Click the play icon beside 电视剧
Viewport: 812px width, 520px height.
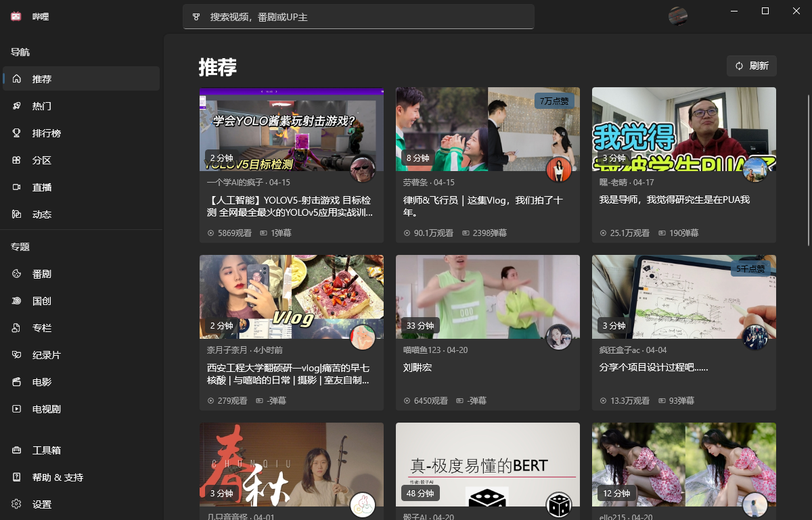click(17, 409)
